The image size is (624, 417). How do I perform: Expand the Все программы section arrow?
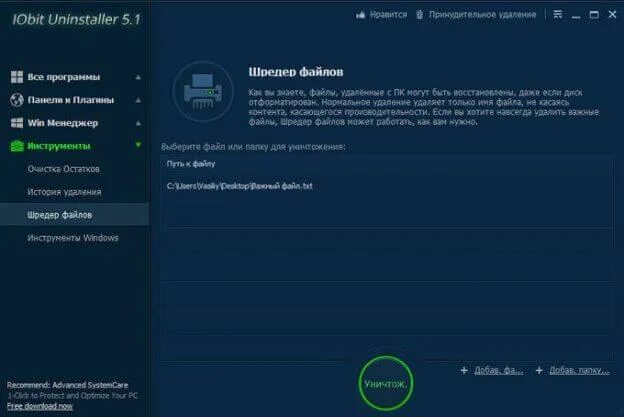[x=138, y=77]
